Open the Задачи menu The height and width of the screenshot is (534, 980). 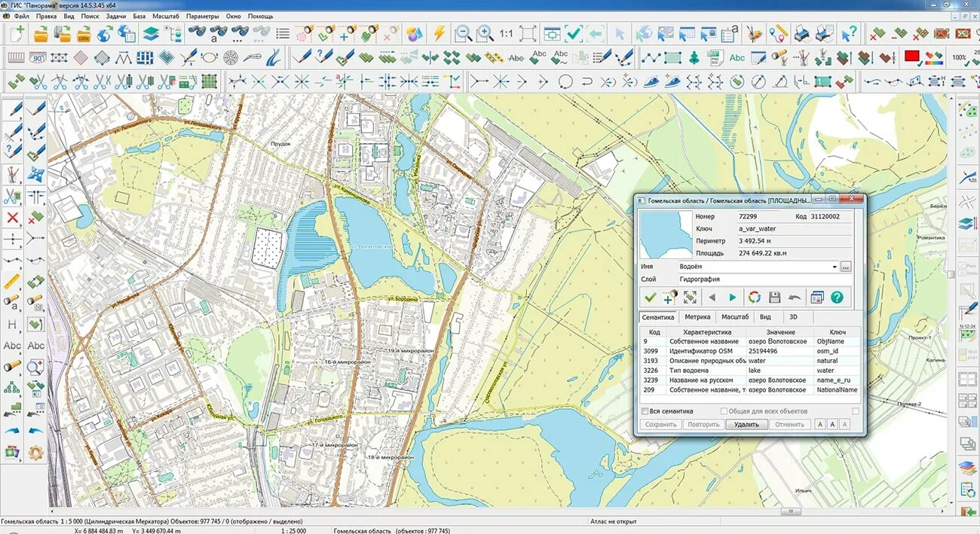116,16
